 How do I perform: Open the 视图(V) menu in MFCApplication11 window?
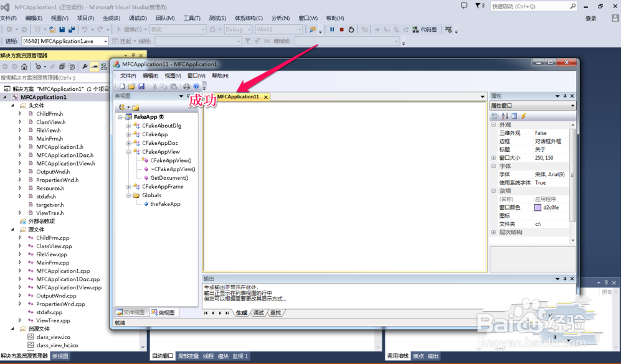173,75
